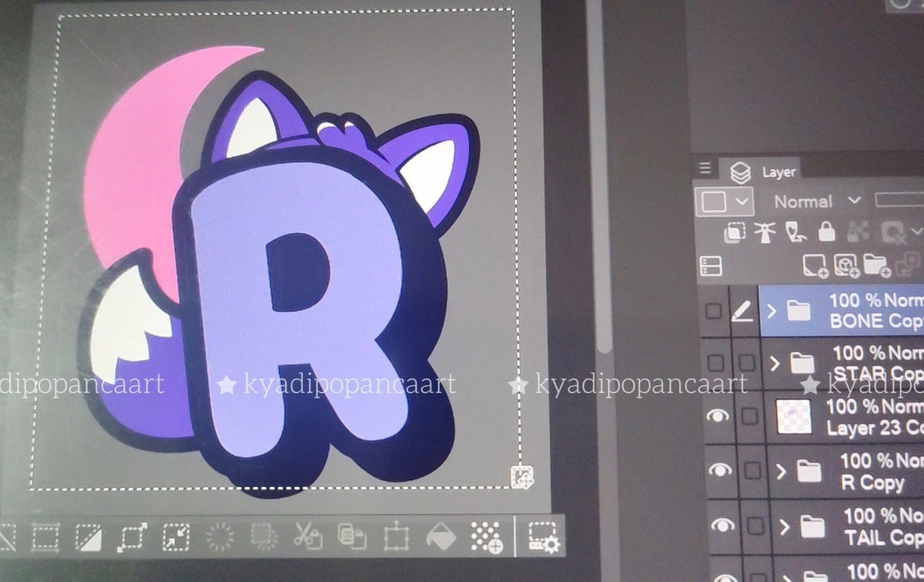This screenshot has height=582, width=924.
Task: Fill the selection with the bucket icon
Action: [x=441, y=537]
